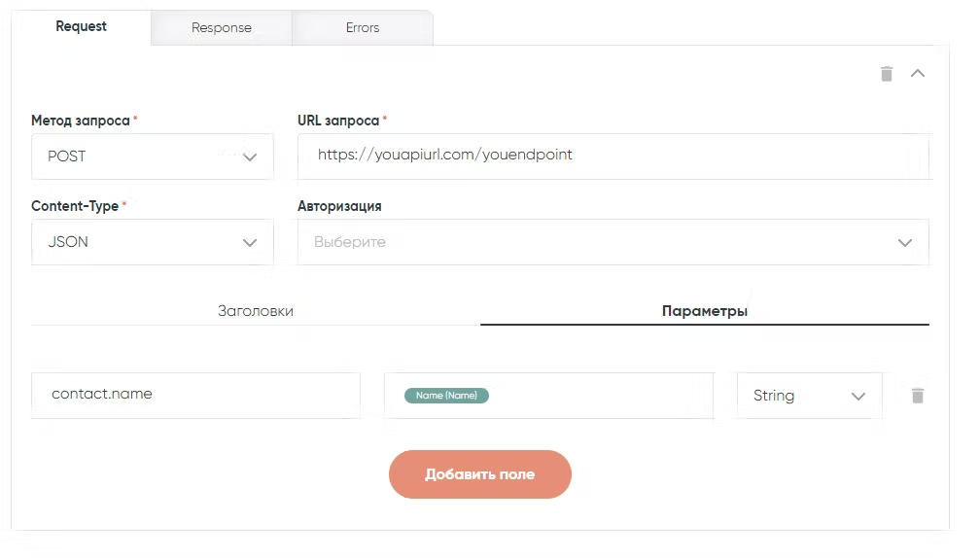Click the arrow in the Content-Type field
The image size is (980, 558).
[x=250, y=242]
